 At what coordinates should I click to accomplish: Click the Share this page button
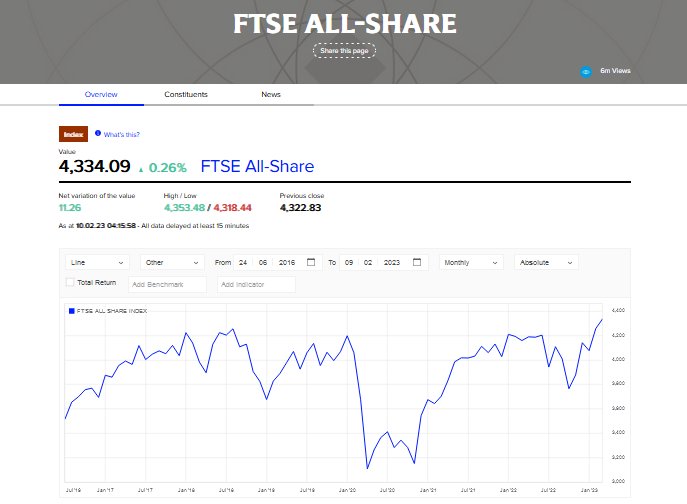pos(344,51)
